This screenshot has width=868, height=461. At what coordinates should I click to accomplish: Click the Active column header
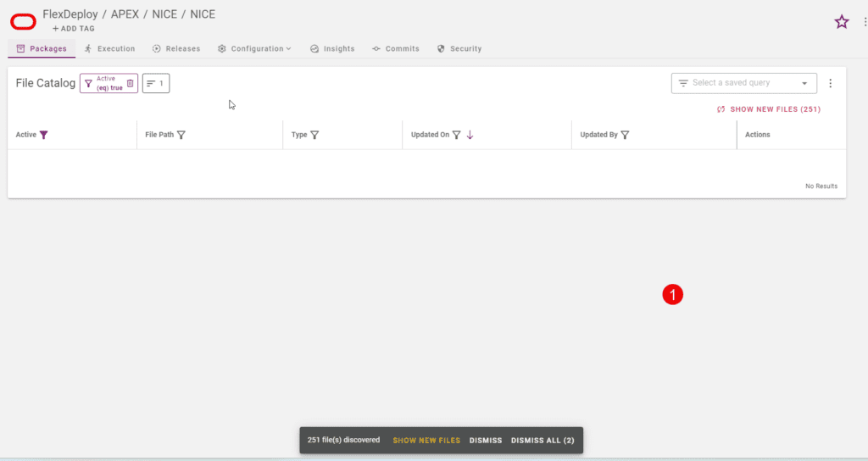(x=26, y=135)
